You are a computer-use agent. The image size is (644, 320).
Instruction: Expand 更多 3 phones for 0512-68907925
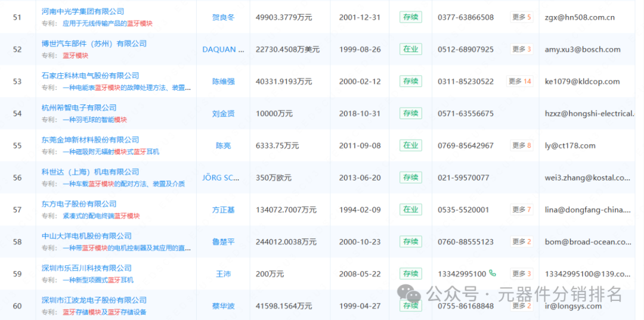tap(522, 49)
